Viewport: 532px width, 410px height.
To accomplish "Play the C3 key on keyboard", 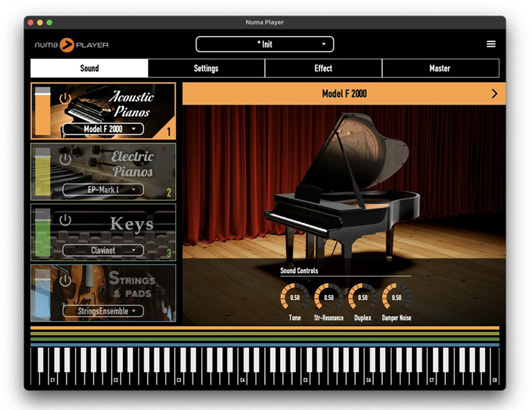I will click(179, 378).
